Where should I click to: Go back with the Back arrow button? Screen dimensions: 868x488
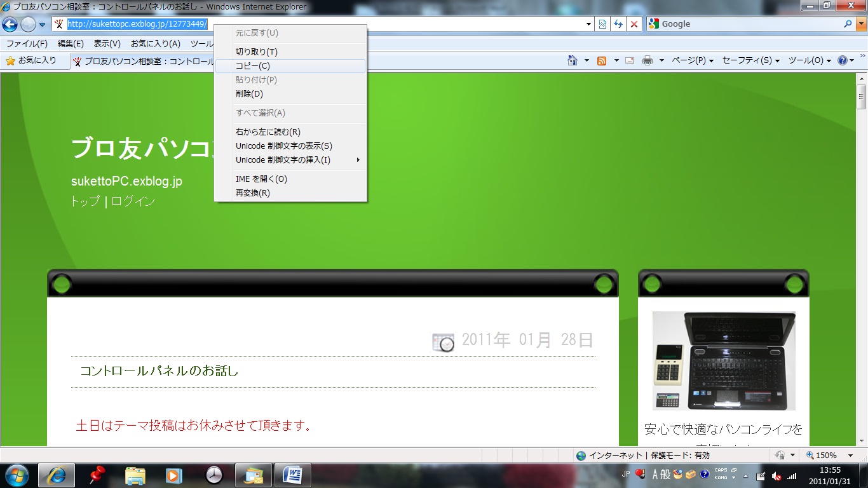(10, 25)
